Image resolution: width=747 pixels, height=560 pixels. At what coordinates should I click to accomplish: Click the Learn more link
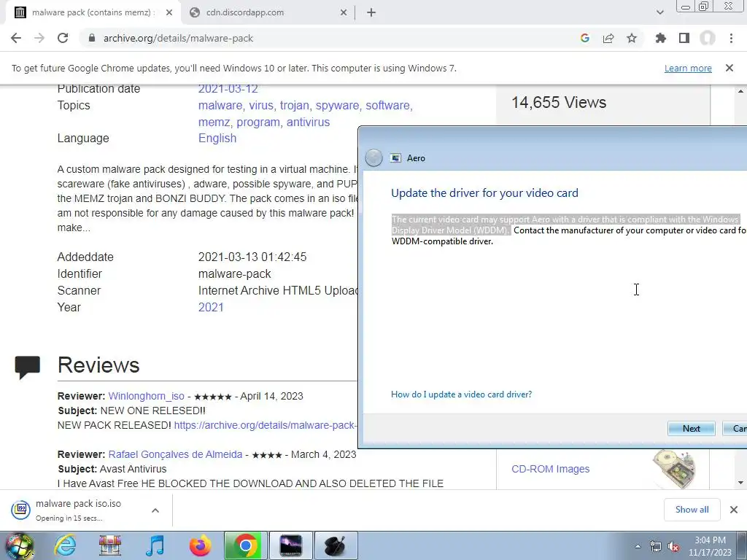(688, 68)
